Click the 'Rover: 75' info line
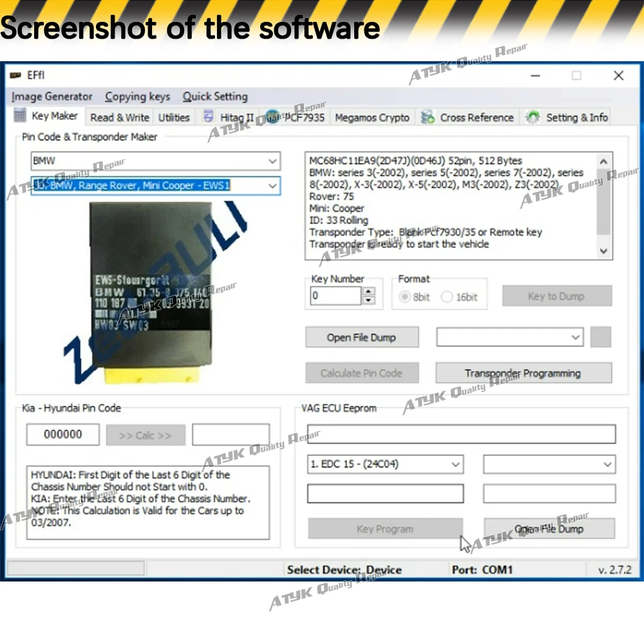This screenshot has height=644, width=644. [x=332, y=196]
